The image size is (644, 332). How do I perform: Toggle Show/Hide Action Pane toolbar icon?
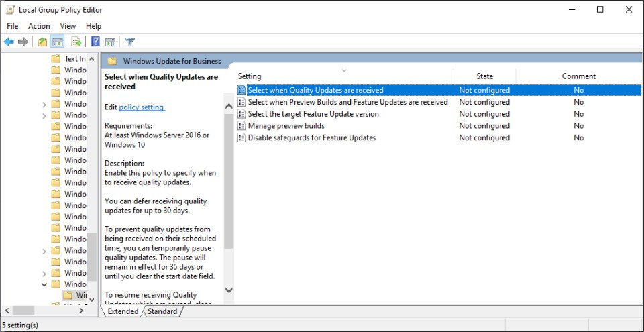110,42
